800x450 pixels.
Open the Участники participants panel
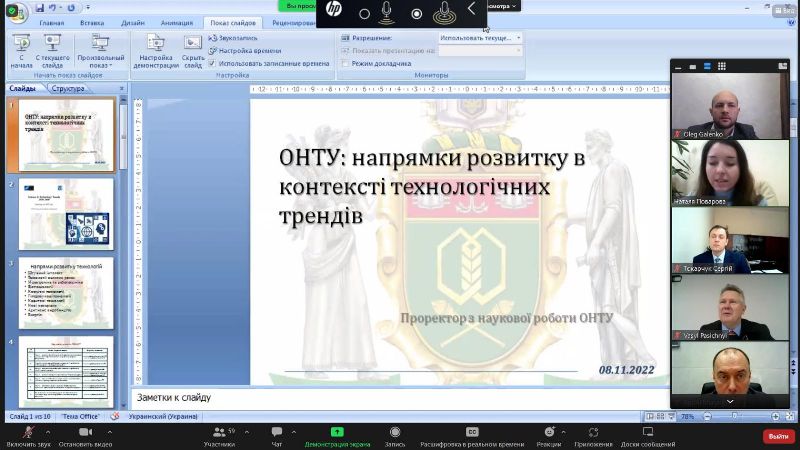tap(220, 437)
